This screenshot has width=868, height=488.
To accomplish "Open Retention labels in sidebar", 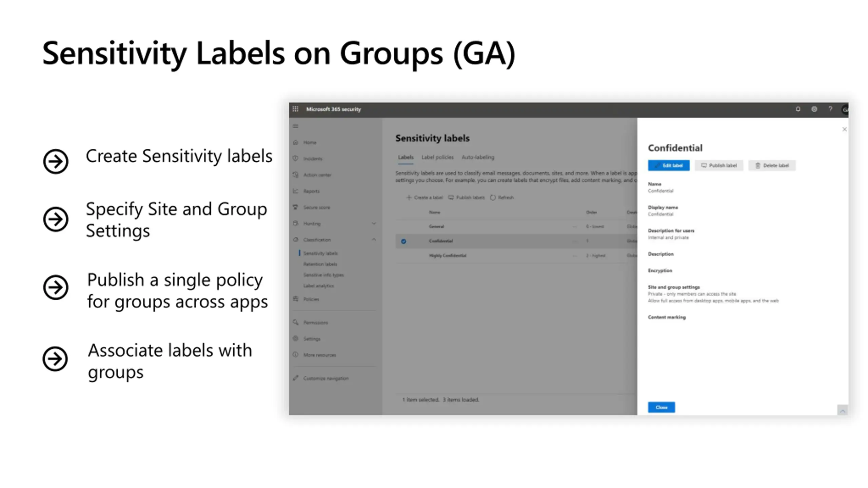I will click(320, 264).
